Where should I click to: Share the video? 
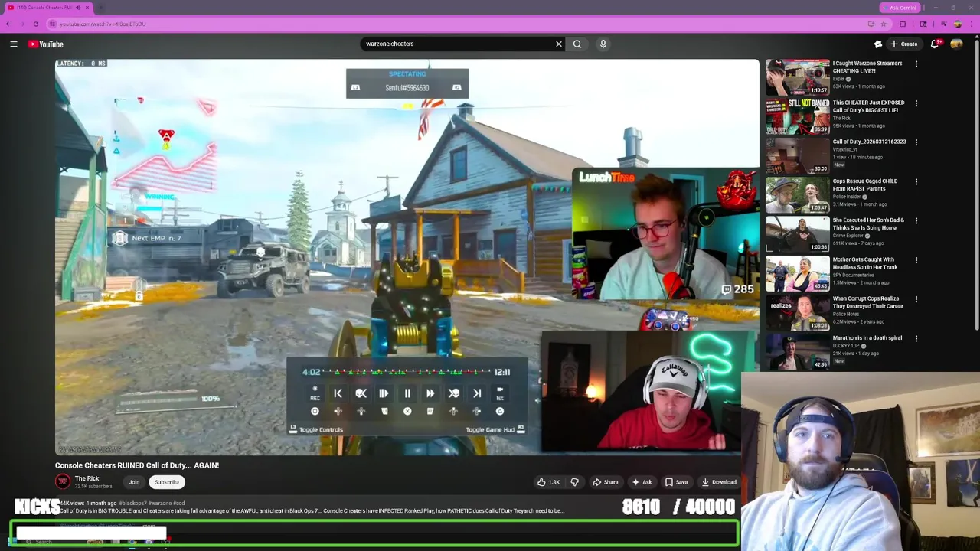(x=605, y=482)
